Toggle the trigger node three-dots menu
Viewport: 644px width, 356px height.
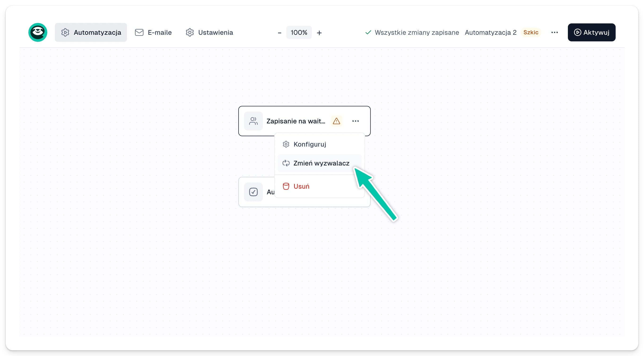coord(356,121)
